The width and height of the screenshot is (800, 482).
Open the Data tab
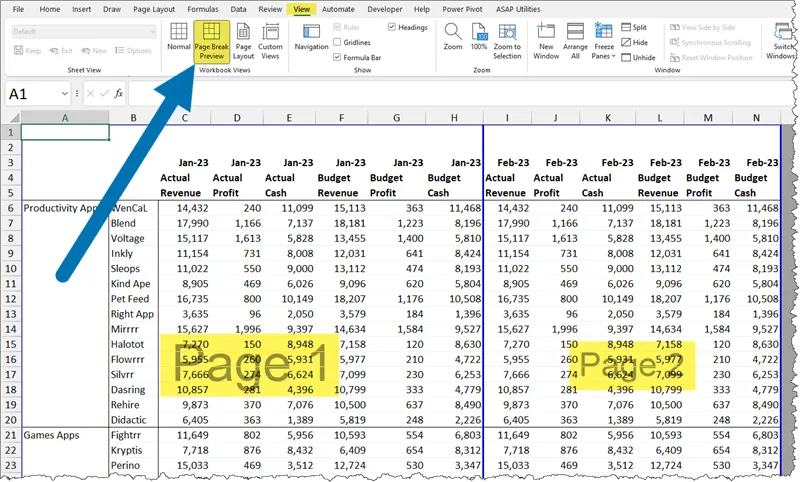click(238, 9)
